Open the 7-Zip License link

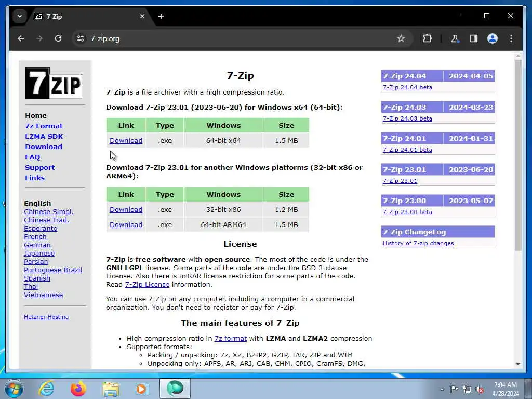pos(147,285)
